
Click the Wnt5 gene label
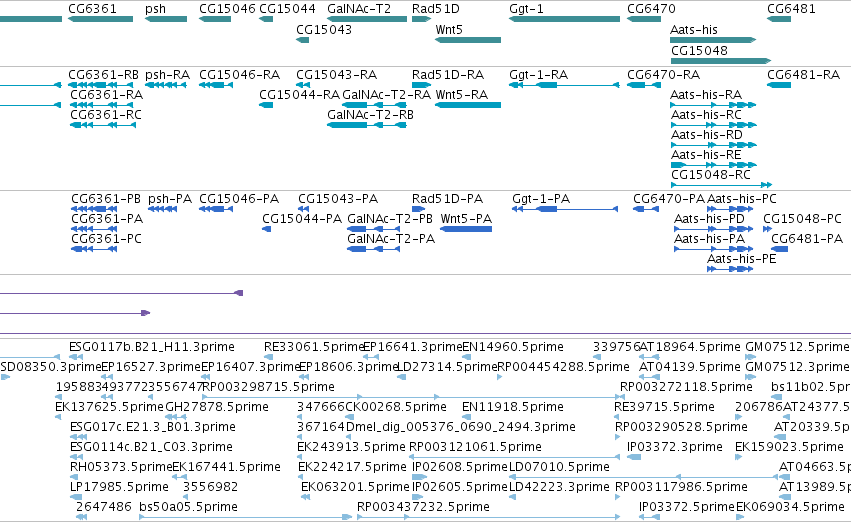pyautogui.click(x=449, y=29)
